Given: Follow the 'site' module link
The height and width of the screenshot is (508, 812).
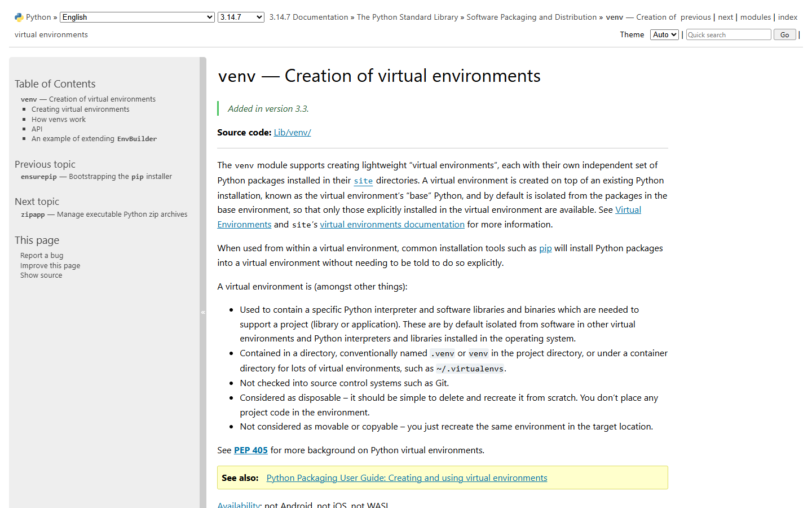Looking at the screenshot, I should pos(363,181).
